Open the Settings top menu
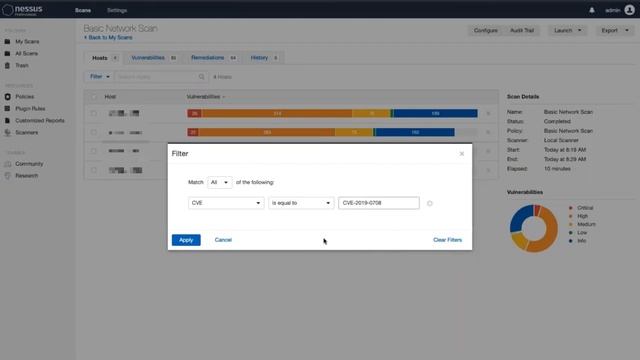Viewport: 640px width, 360px height. [x=117, y=10]
